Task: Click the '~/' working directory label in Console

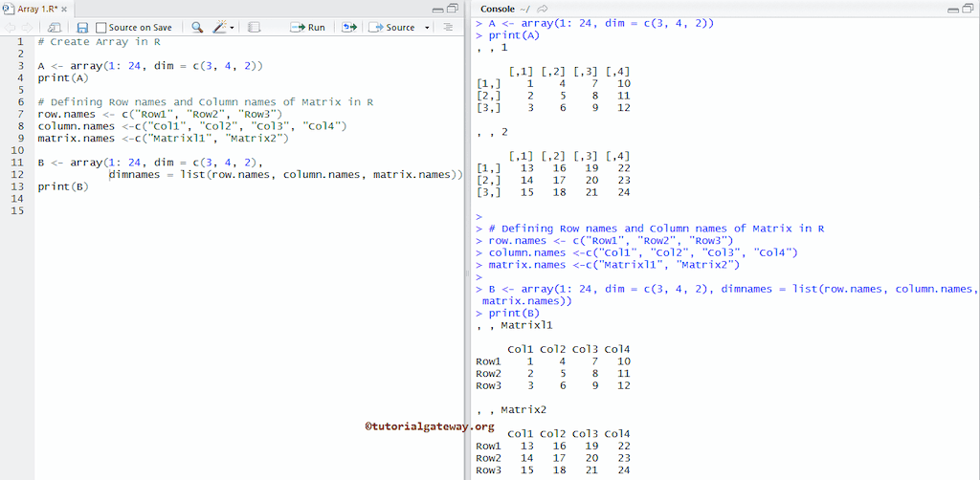Action: tap(526, 9)
